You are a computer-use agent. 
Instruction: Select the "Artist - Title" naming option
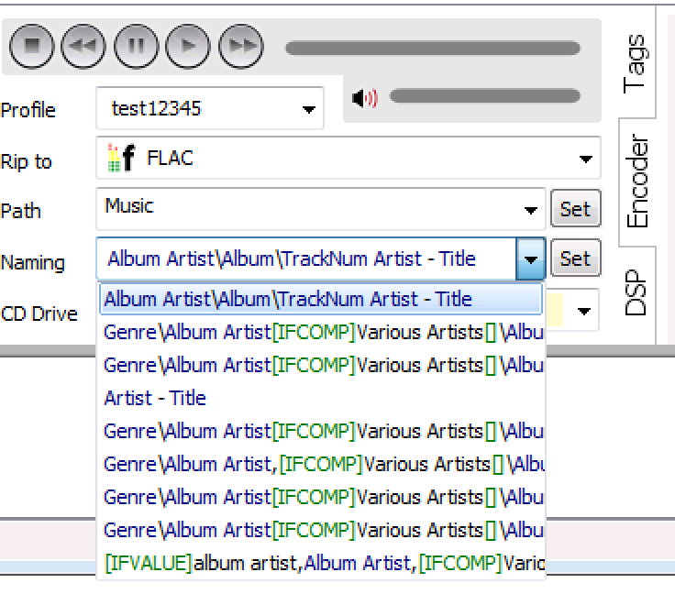[155, 398]
